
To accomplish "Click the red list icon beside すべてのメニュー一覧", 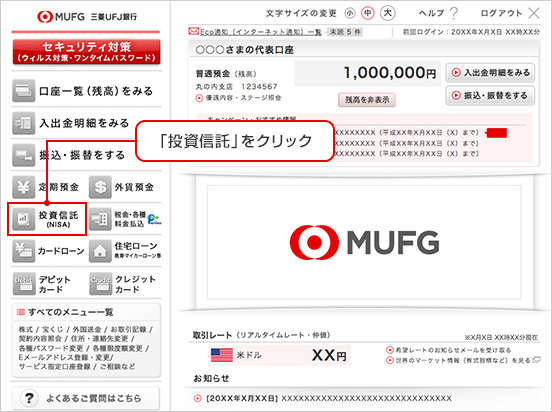I will tap(21, 312).
